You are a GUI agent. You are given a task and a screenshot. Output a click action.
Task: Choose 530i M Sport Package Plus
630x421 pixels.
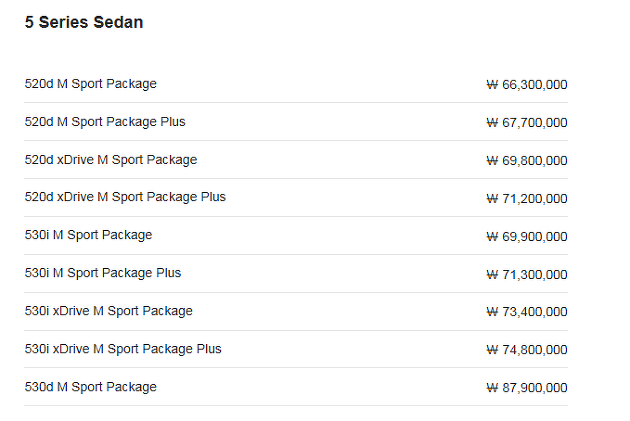coord(103,273)
